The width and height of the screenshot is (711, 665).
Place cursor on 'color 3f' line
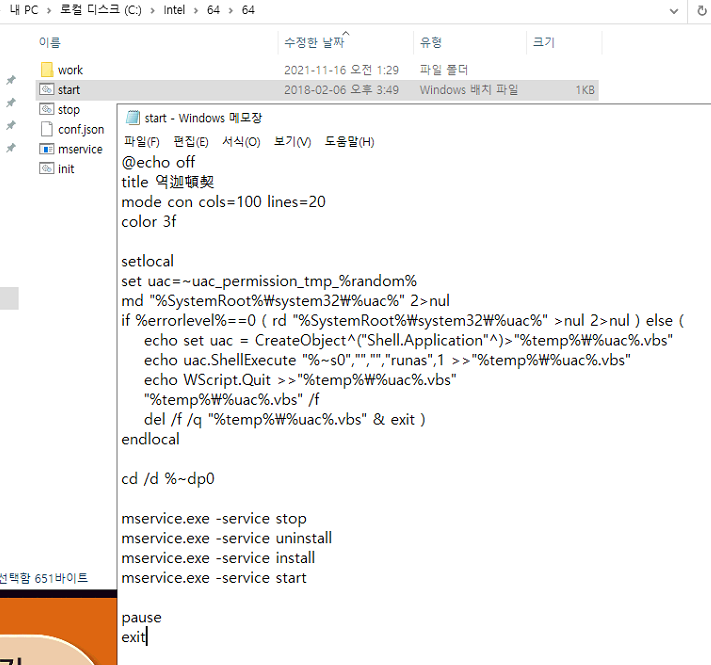(x=149, y=222)
